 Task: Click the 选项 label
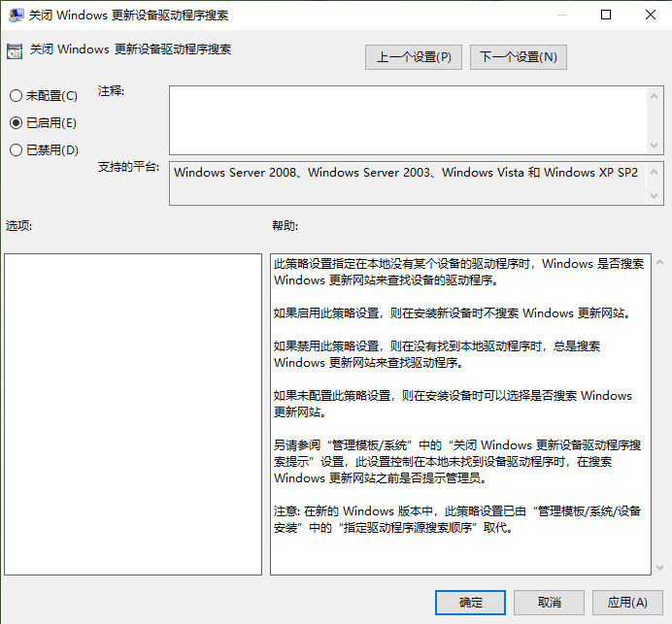coord(18,226)
